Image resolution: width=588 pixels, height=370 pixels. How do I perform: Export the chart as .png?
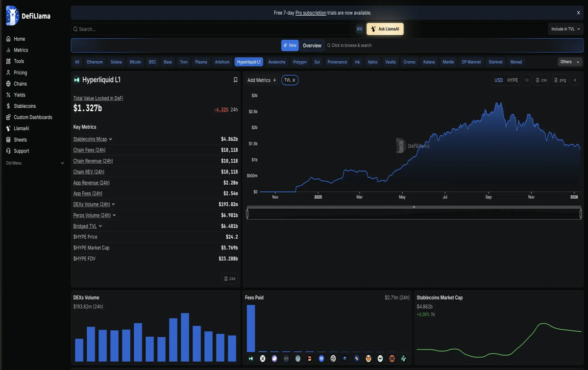click(x=560, y=80)
